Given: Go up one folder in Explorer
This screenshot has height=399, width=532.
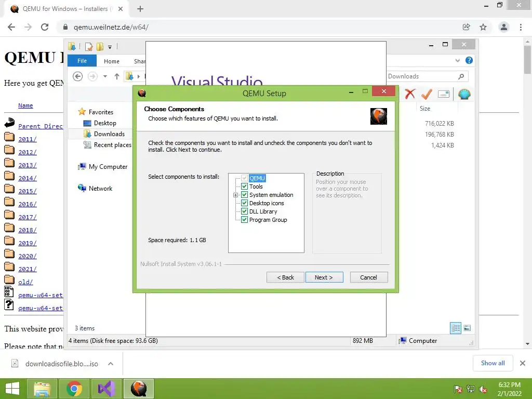Looking at the screenshot, I should click(117, 76).
